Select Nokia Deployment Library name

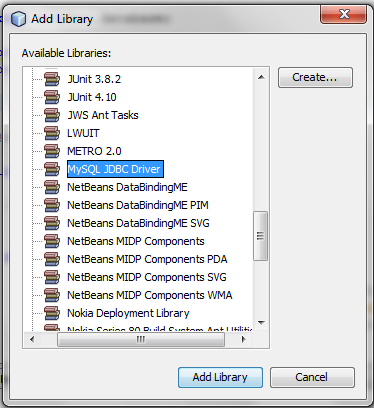click(128, 313)
